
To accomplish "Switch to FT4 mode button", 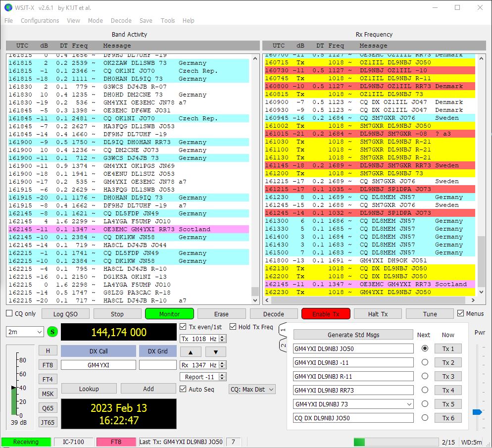I will tap(48, 379).
